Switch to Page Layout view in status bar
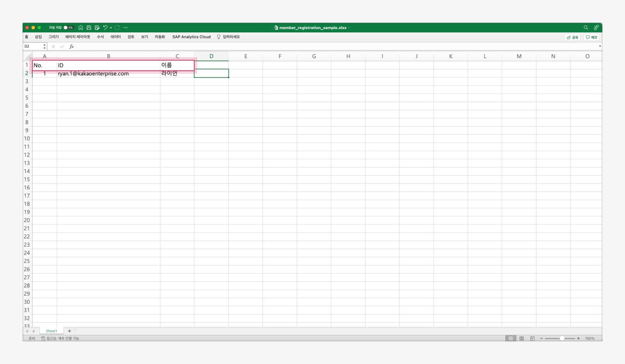 click(x=521, y=338)
